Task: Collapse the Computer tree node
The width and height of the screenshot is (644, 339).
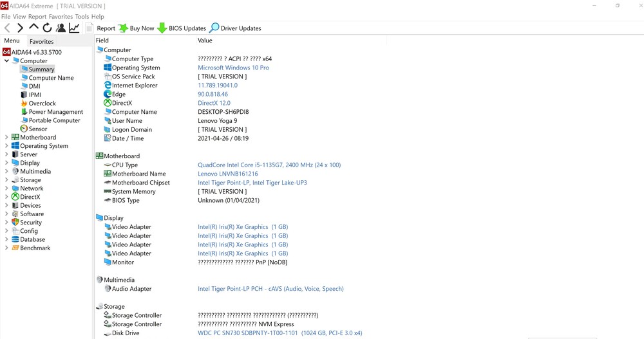Action: [6, 61]
